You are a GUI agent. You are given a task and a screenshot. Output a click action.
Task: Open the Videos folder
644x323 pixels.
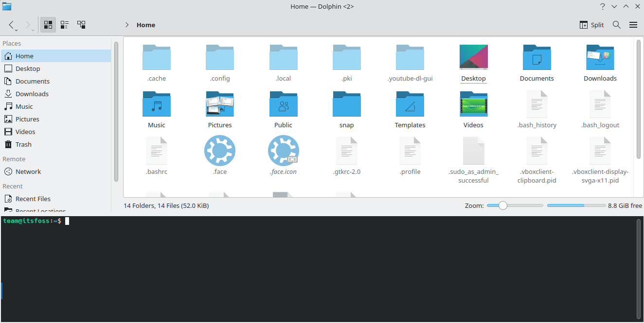click(x=473, y=104)
